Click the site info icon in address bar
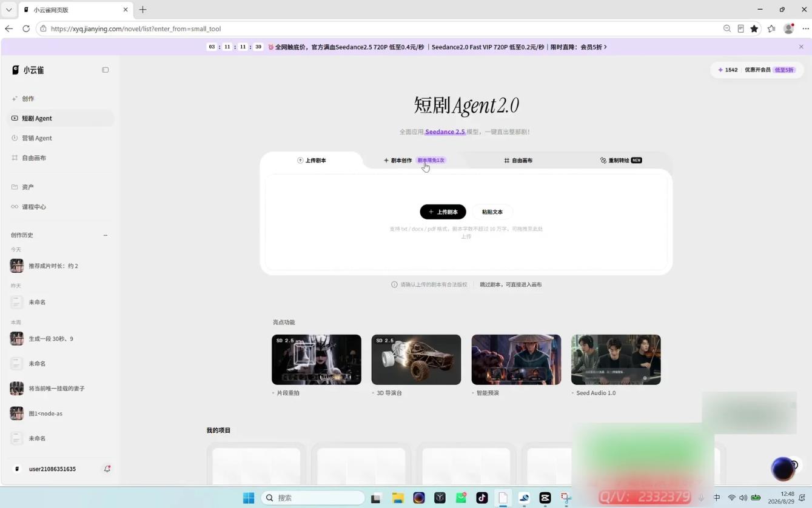 click(x=43, y=28)
